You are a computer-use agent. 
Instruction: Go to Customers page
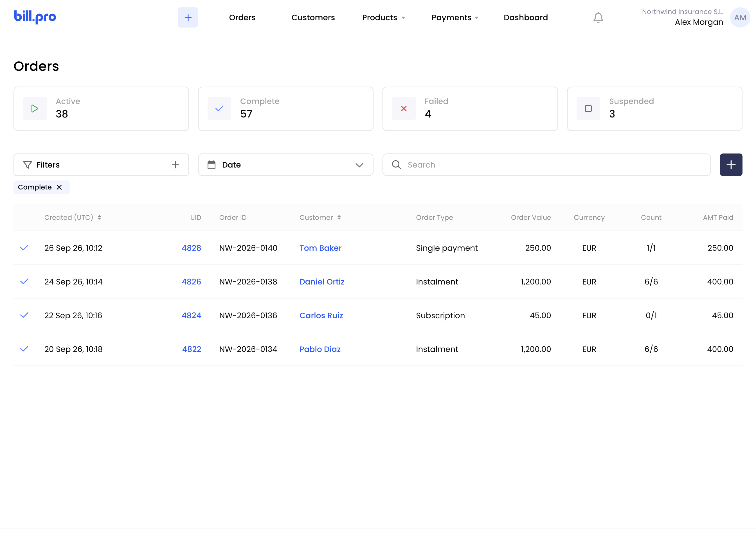pos(313,17)
